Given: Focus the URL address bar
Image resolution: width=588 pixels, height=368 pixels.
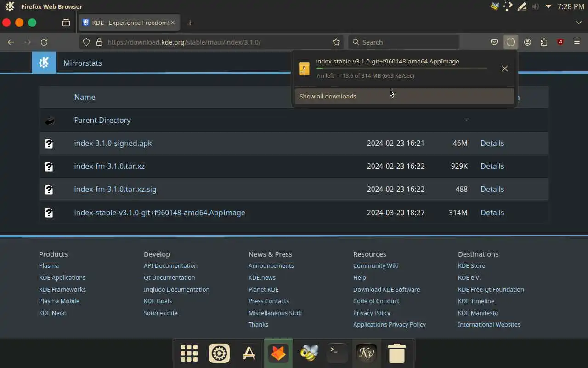Looking at the screenshot, I should pyautogui.click(x=211, y=42).
